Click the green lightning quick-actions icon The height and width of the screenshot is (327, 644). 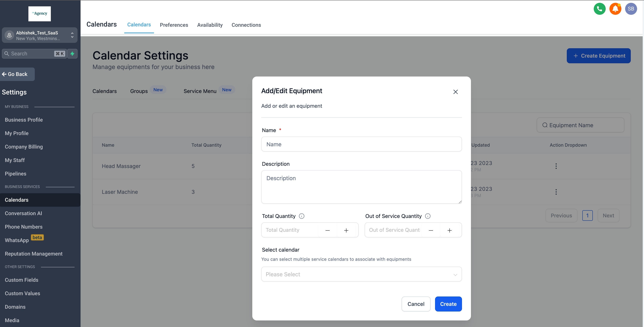(x=72, y=54)
